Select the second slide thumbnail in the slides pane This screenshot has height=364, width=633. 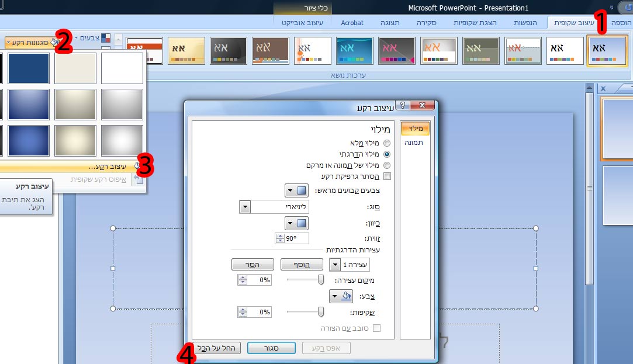[x=618, y=195]
